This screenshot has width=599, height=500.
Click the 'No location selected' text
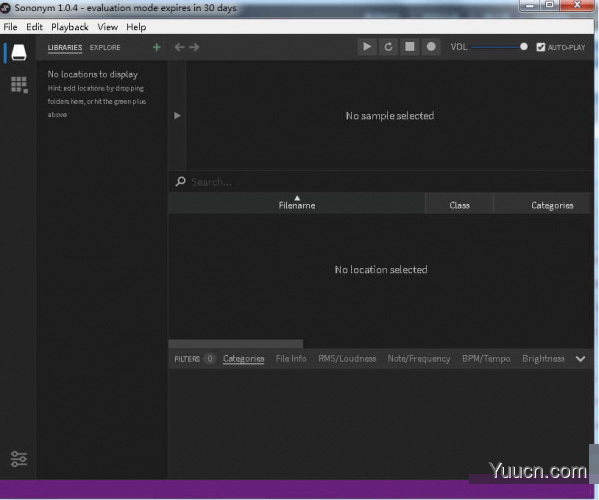point(381,270)
